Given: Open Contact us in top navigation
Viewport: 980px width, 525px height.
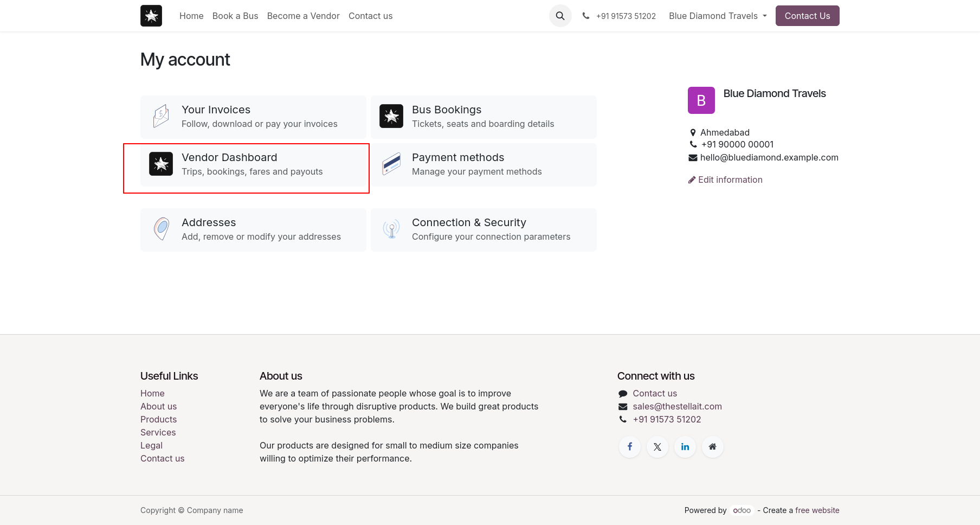Looking at the screenshot, I should point(371,16).
